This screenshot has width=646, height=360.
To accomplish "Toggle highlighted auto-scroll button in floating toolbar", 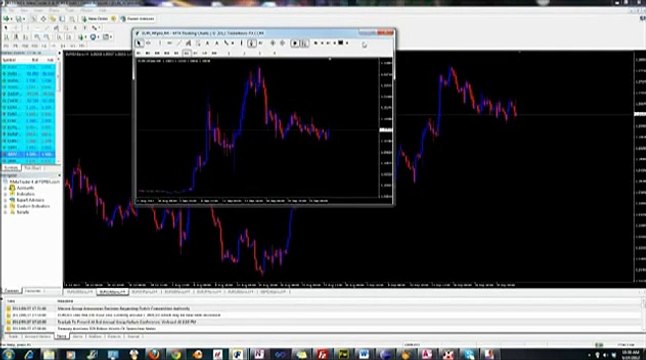I will coord(304,43).
